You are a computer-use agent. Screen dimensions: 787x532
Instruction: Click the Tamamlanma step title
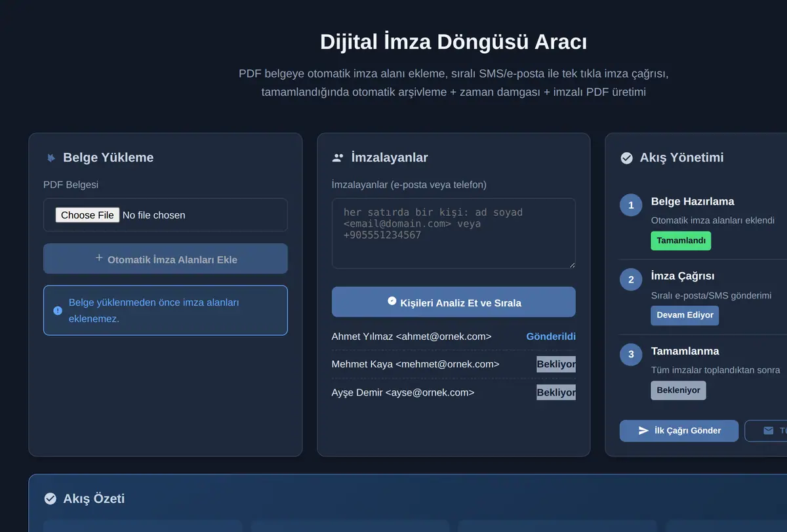point(685,351)
